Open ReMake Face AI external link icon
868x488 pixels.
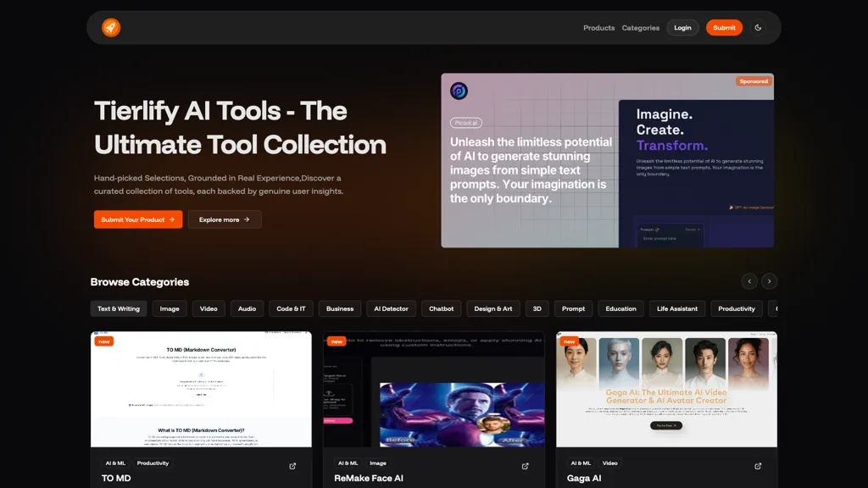(525, 466)
